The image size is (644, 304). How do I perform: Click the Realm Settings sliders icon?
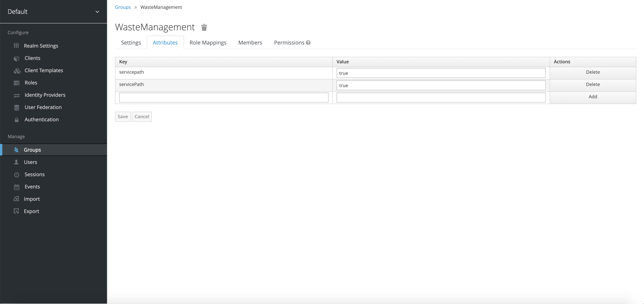pos(16,45)
